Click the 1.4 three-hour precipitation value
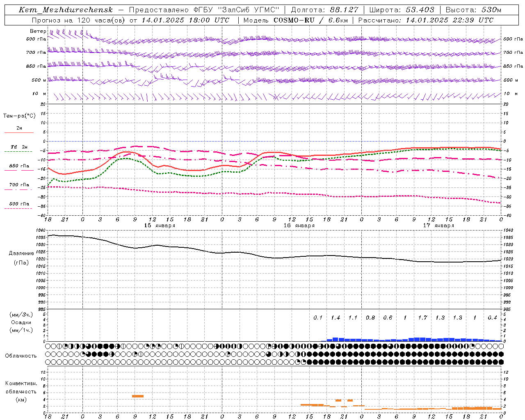 click(x=336, y=318)
